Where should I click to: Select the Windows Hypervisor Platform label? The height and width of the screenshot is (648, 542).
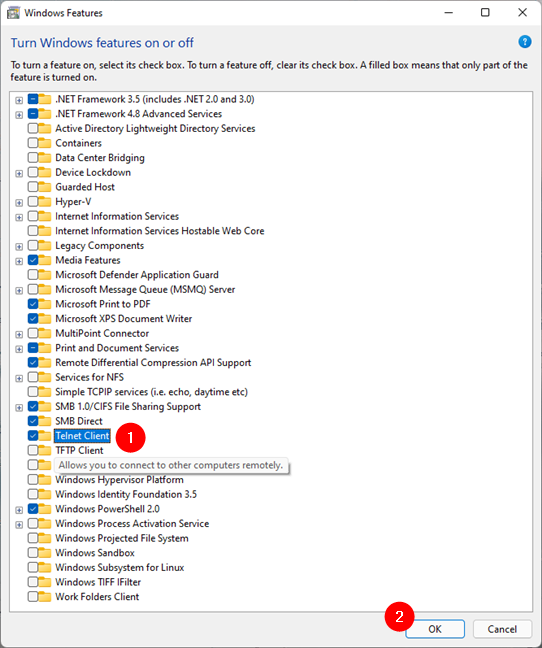tap(119, 480)
